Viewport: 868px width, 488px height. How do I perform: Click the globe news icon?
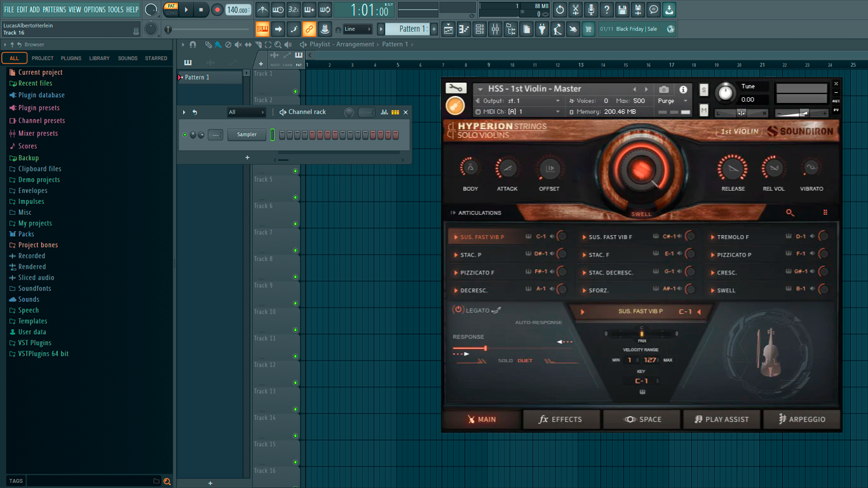tap(670, 29)
